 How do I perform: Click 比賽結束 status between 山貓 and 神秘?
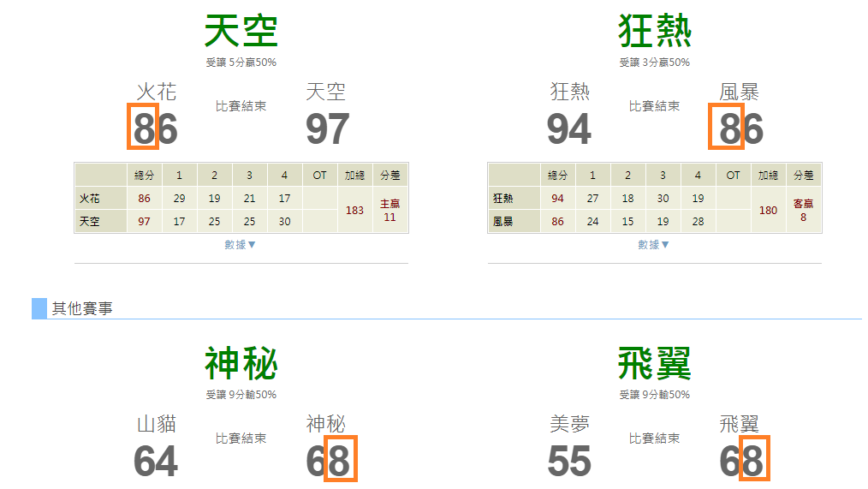coord(241,438)
